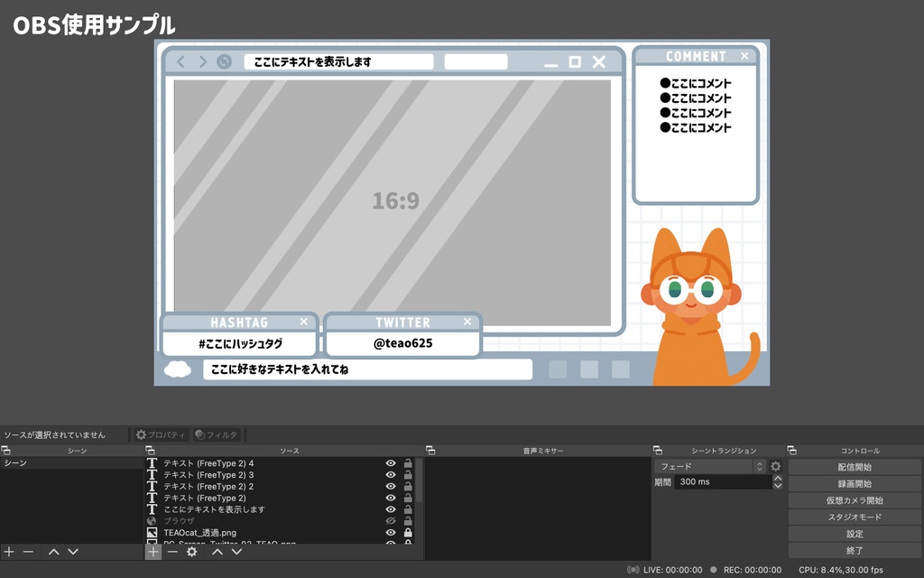Add a new scene with the plus icon

[x=9, y=552]
